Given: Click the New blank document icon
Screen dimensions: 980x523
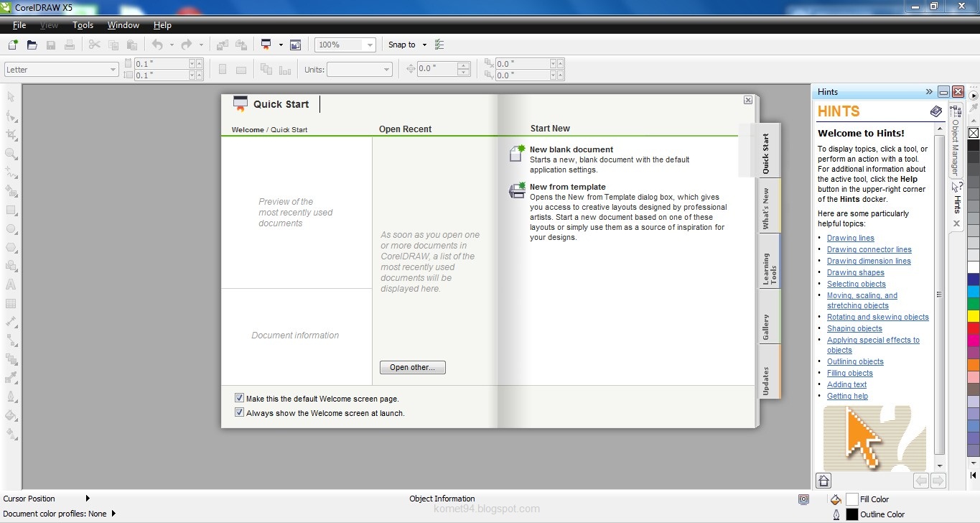Looking at the screenshot, I should [x=517, y=153].
